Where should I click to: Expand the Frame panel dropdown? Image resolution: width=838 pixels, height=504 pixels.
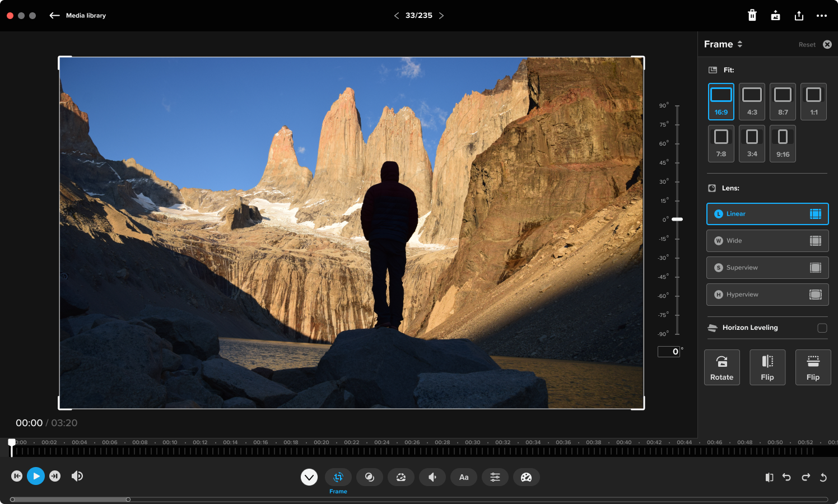[740, 44]
